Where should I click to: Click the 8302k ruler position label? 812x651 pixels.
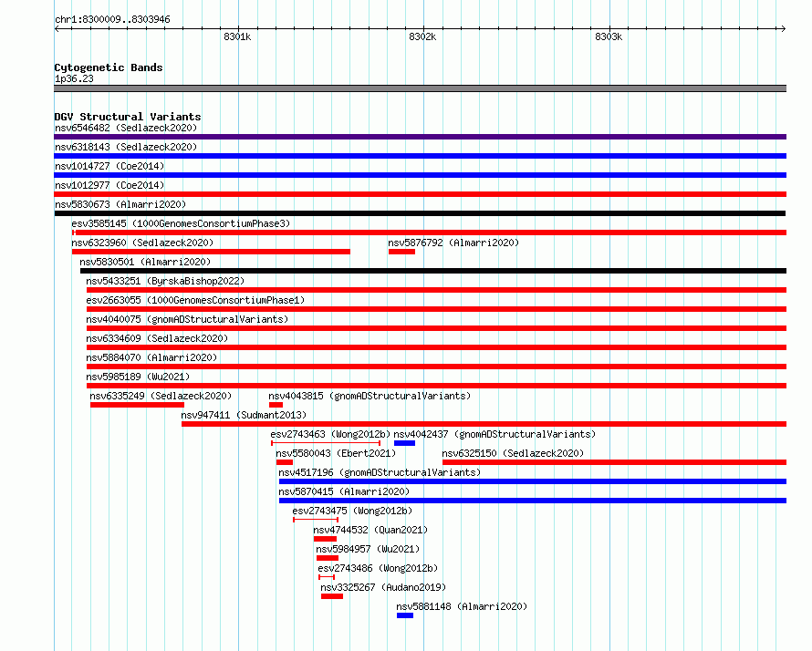click(x=422, y=36)
